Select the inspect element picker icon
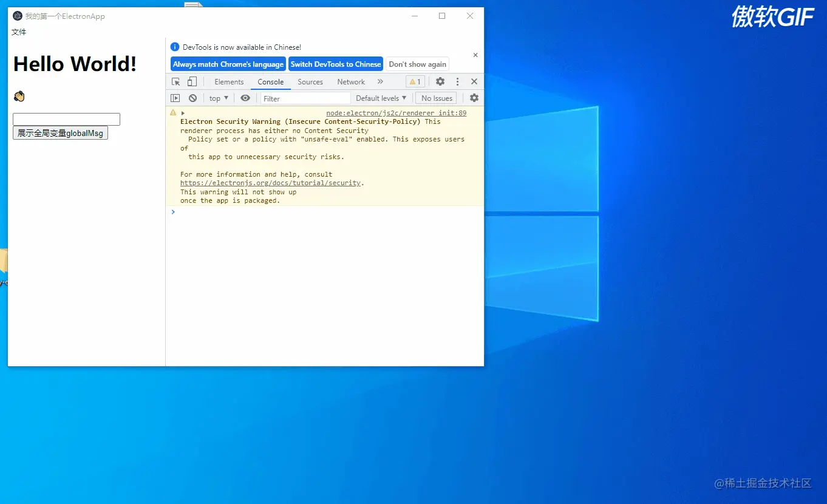 (176, 82)
